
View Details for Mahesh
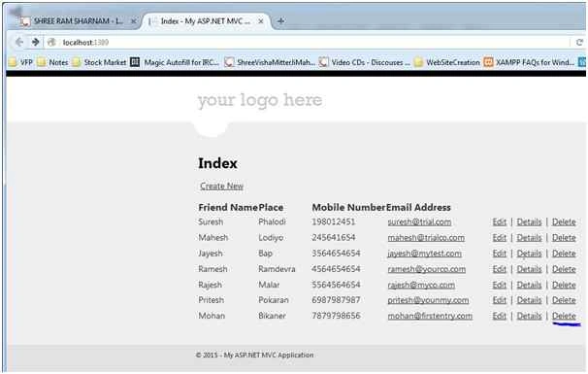tap(529, 238)
